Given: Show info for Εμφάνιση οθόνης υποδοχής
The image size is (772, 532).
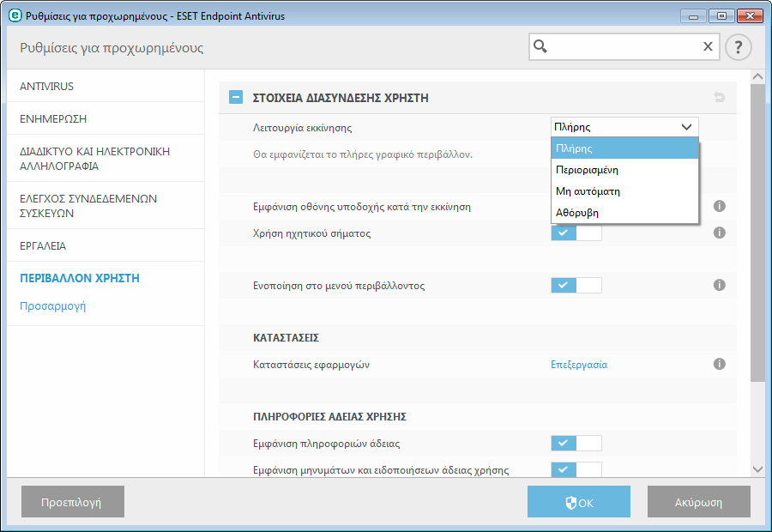Looking at the screenshot, I should pyautogui.click(x=720, y=206).
